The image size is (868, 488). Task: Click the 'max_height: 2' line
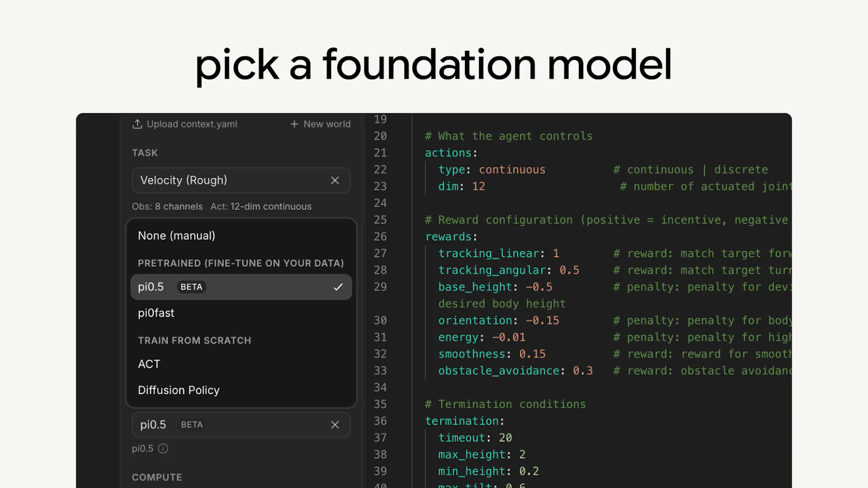tap(482, 454)
